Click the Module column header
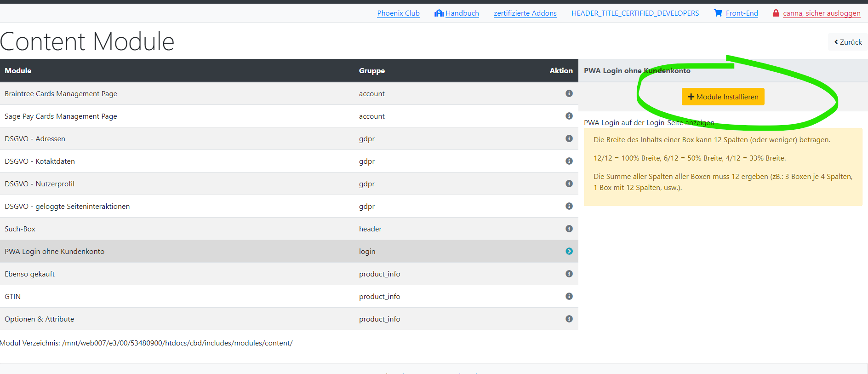The width and height of the screenshot is (868, 374). 18,70
